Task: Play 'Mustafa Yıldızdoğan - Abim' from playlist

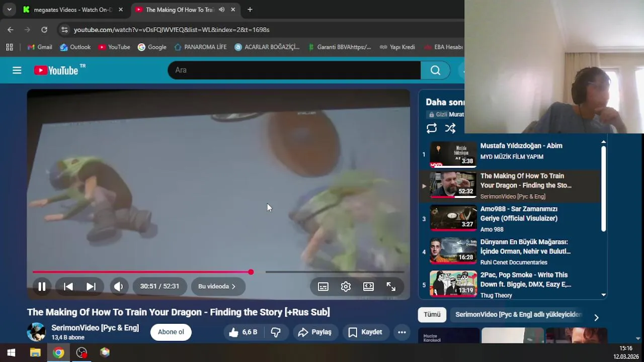Action: [510, 154]
